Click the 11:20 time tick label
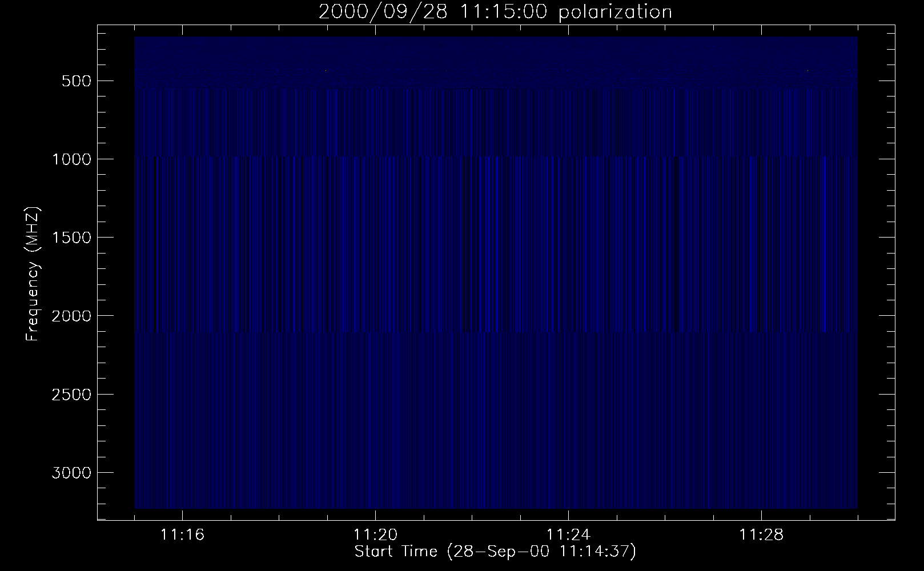Screen dimensions: 924x571 click(x=375, y=536)
